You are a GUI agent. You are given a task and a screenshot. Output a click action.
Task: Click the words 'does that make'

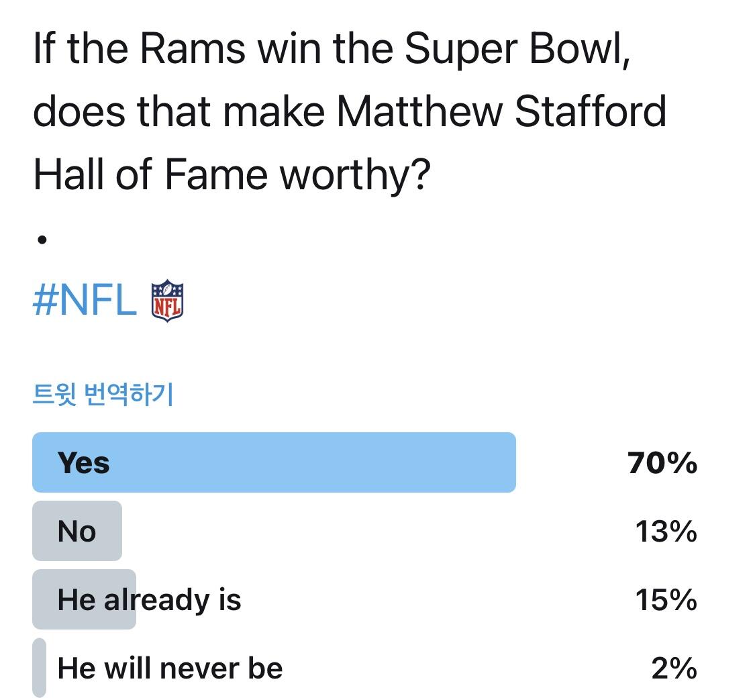pyautogui.click(x=179, y=111)
